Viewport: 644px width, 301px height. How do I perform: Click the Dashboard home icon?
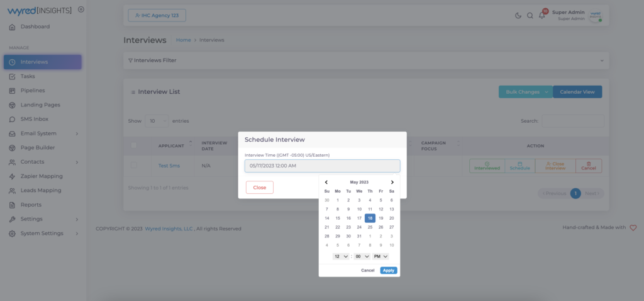[12, 26]
